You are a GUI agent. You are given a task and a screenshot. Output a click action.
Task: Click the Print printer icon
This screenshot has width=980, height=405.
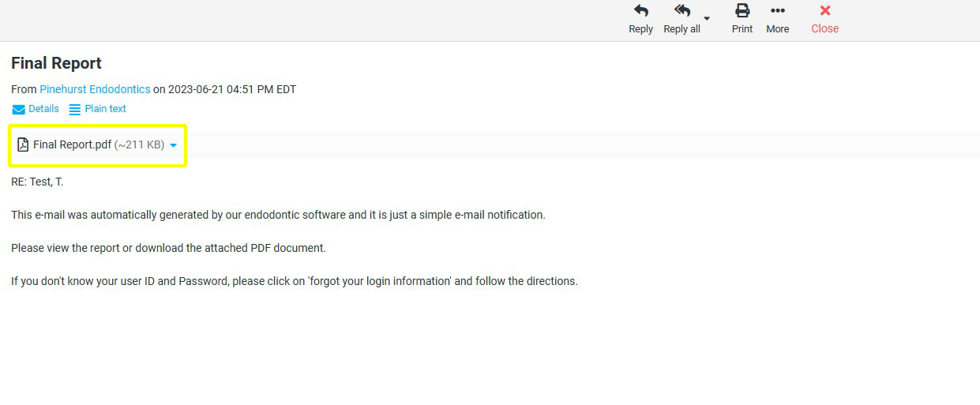(x=742, y=11)
